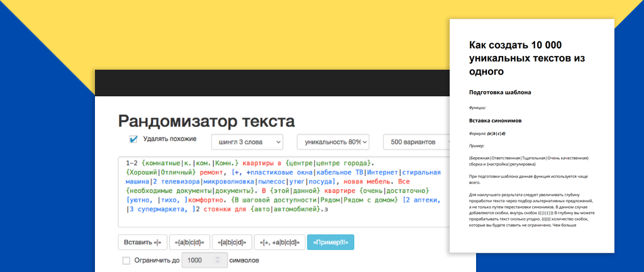The height and width of the screenshot is (272, 644).
Task: Click the «Вставка синонимов» subheading in the document
Action: point(496,120)
